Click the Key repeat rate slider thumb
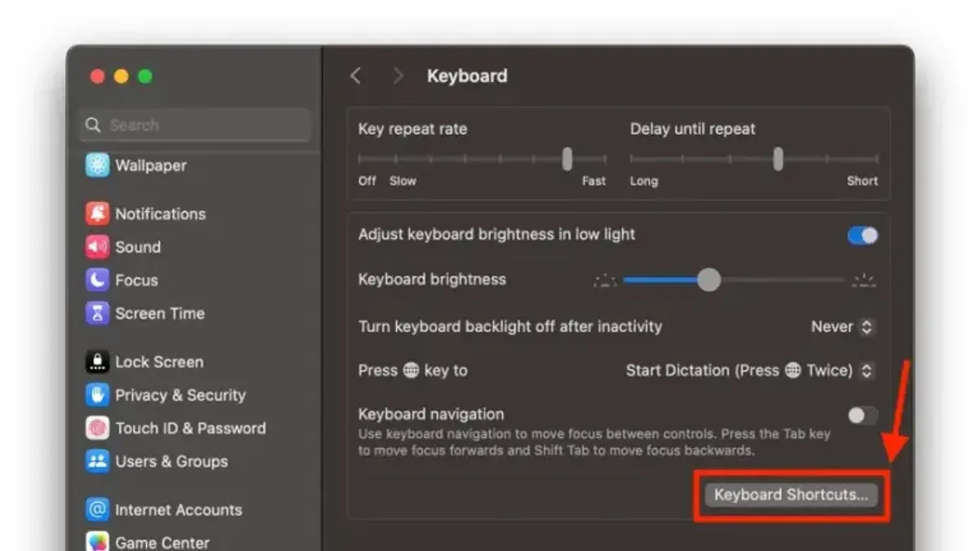 click(567, 159)
